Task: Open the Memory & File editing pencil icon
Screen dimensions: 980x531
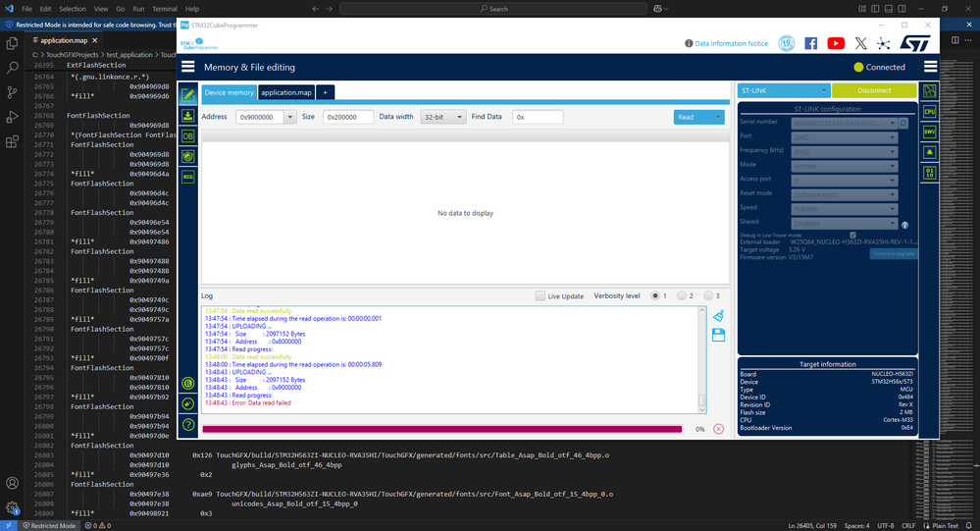Action: (188, 94)
